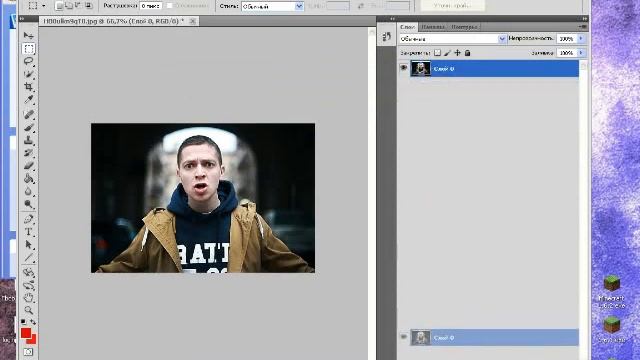The width and height of the screenshot is (640, 360).
Task: Select the Clone Stamp tool
Action: pos(28,140)
